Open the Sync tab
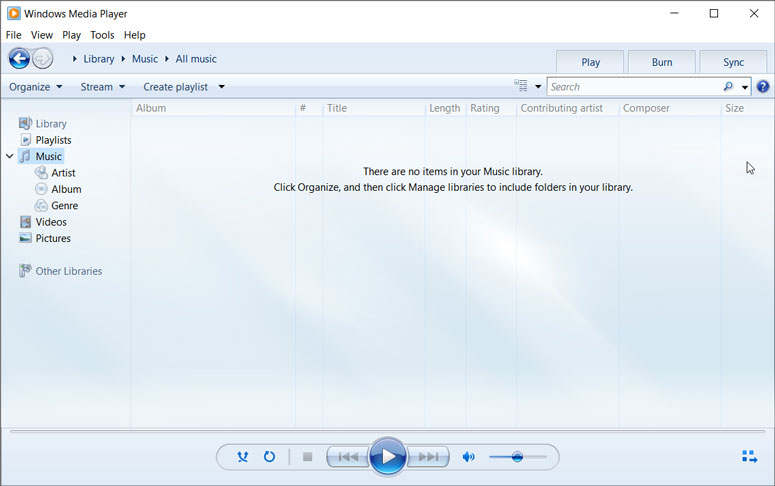This screenshot has height=486, width=775. [x=733, y=62]
